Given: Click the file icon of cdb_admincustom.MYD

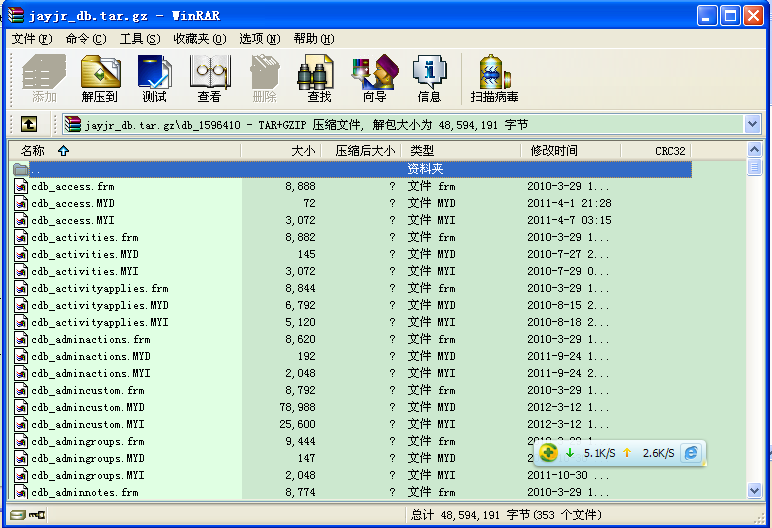Looking at the screenshot, I should (x=21, y=408).
